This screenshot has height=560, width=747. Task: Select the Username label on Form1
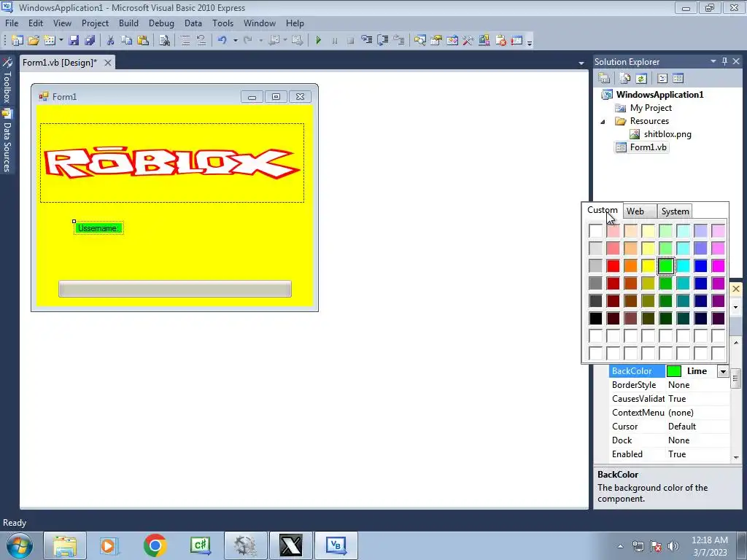click(98, 228)
